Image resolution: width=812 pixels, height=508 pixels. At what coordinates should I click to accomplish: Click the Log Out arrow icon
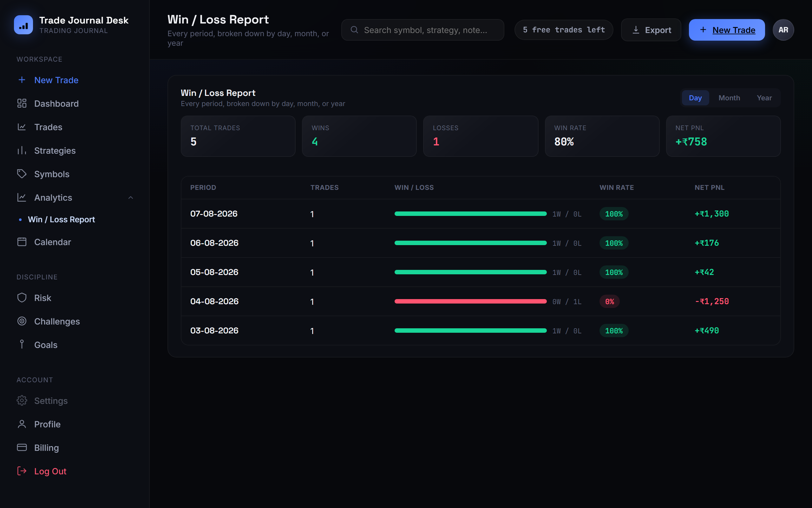22,471
